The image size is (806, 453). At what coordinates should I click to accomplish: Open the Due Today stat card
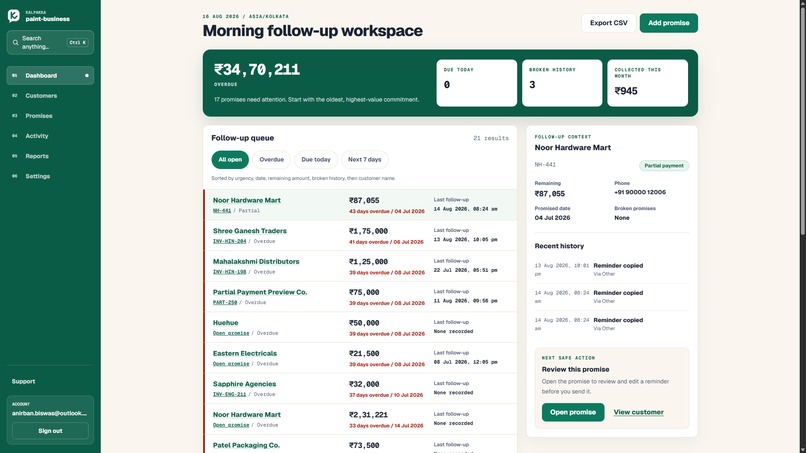477,83
